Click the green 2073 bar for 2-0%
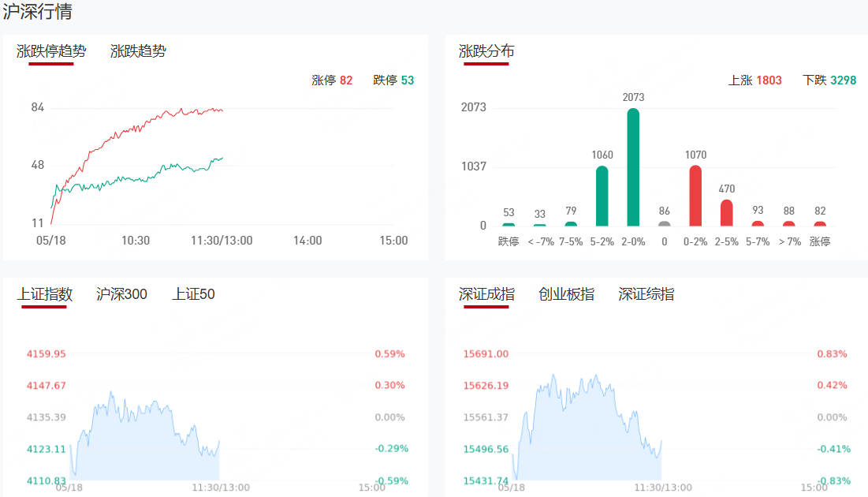The height and width of the screenshot is (497, 868). (633, 167)
